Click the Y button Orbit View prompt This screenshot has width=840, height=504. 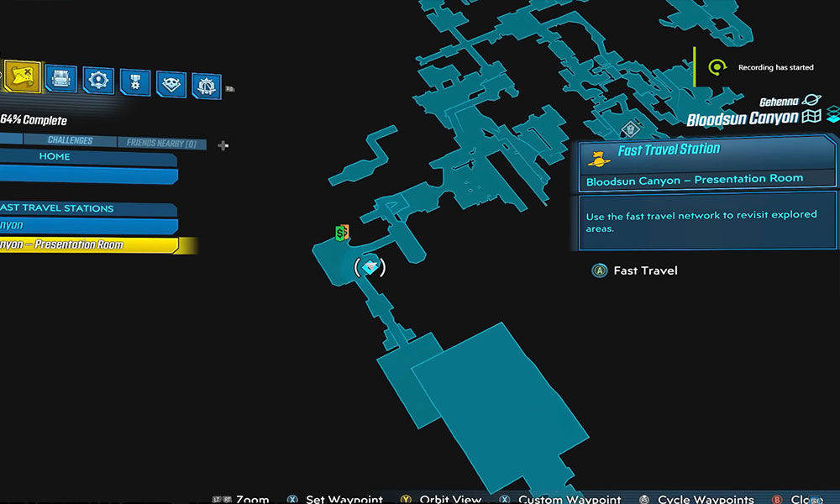440,499
